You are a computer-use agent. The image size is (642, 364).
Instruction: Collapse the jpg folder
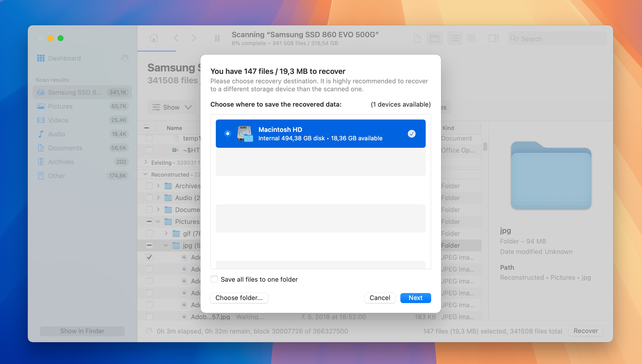tap(165, 245)
